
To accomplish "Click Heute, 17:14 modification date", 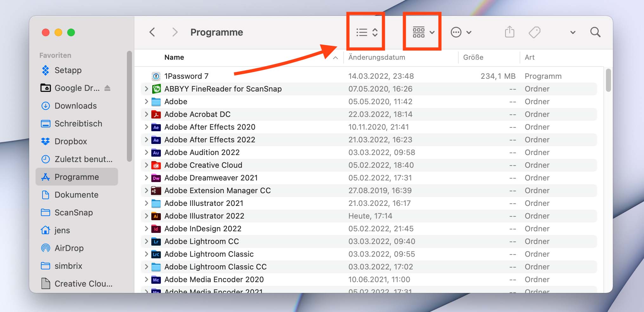I will click(x=370, y=216).
